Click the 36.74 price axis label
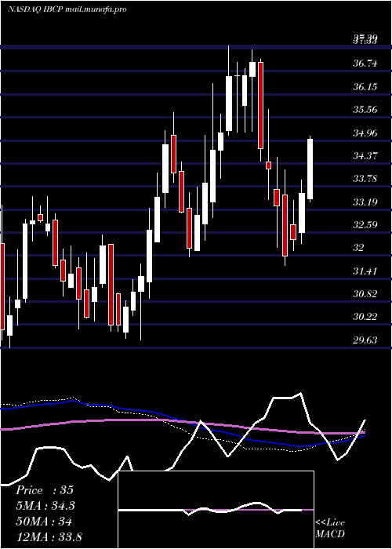The width and height of the screenshot is (392, 549). [365, 64]
